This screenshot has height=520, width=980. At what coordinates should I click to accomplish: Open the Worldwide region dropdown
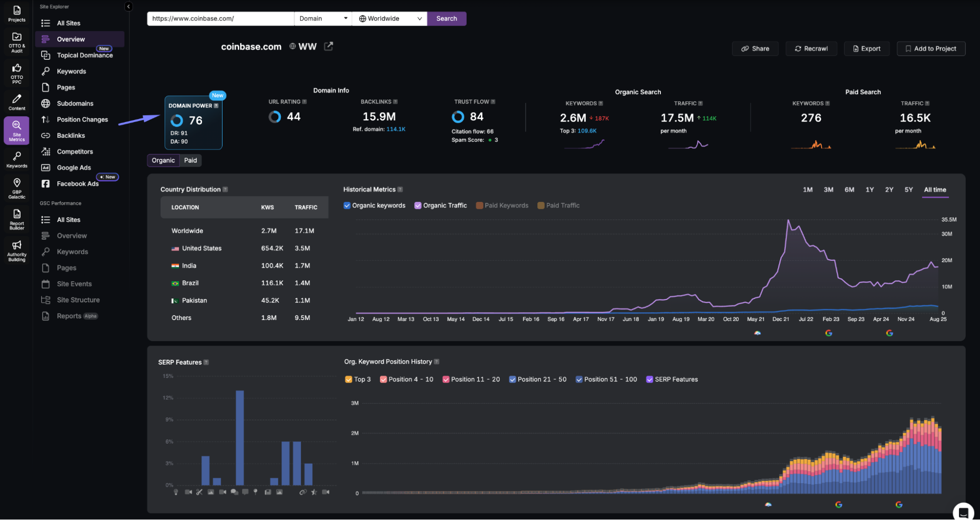[390, 19]
